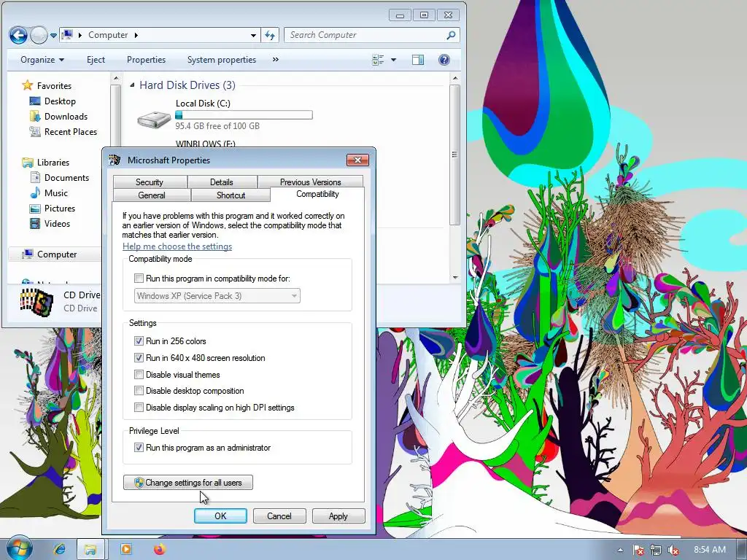The height and width of the screenshot is (560, 747).
Task: Switch to the Security tab
Action: (x=150, y=182)
